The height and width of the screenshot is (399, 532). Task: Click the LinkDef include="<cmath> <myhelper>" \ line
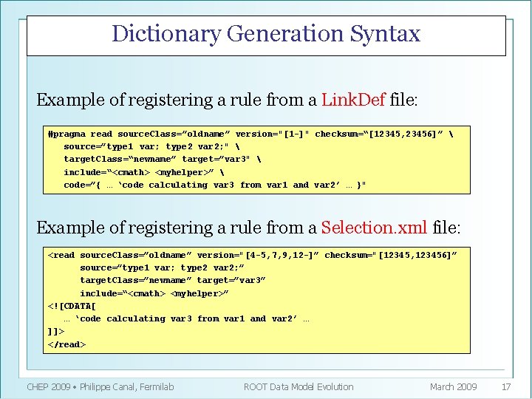[144, 172]
